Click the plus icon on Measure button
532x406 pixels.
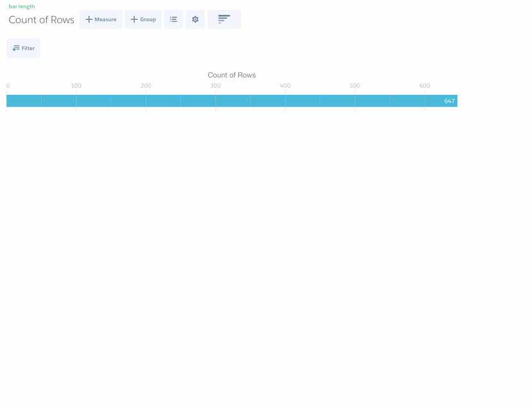(89, 19)
